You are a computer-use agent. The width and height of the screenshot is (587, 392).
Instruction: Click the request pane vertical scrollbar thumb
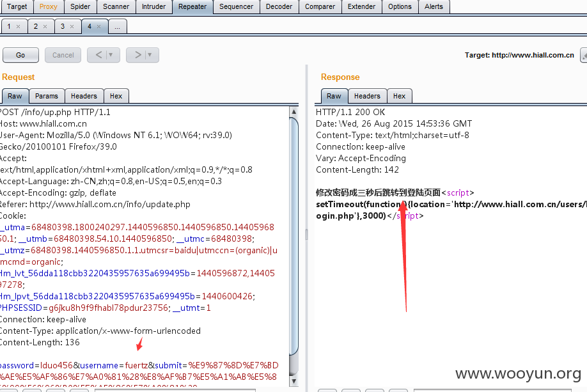click(x=294, y=236)
